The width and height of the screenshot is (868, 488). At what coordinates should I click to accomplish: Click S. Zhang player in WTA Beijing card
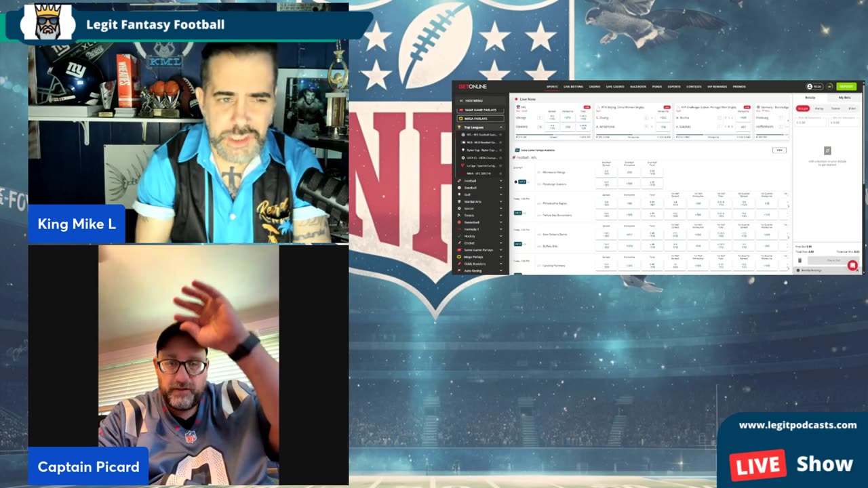[x=602, y=118]
